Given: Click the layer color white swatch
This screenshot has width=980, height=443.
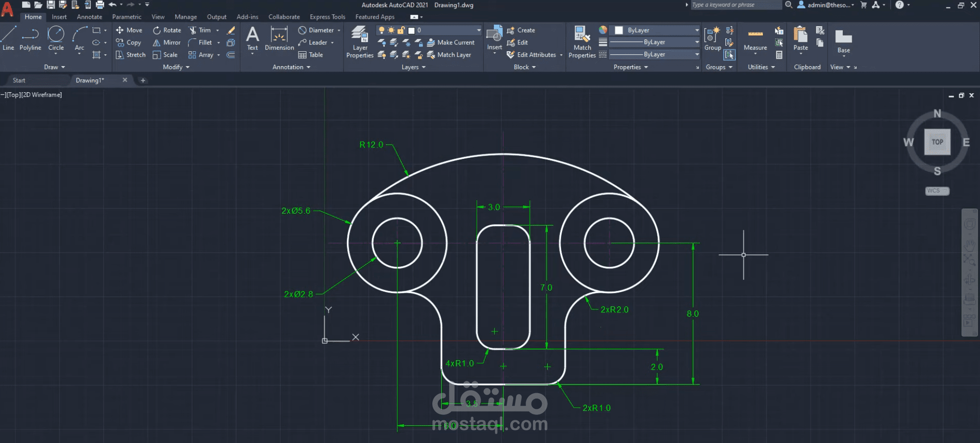Looking at the screenshot, I should coord(412,30).
